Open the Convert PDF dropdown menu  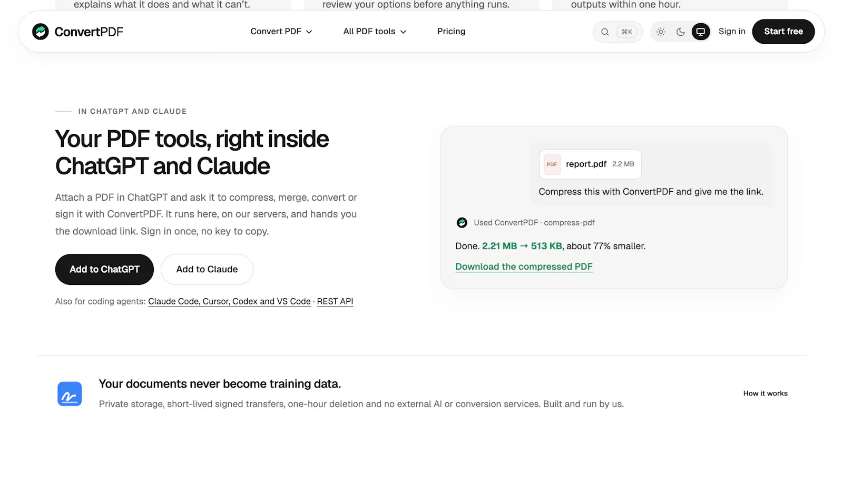tap(281, 32)
